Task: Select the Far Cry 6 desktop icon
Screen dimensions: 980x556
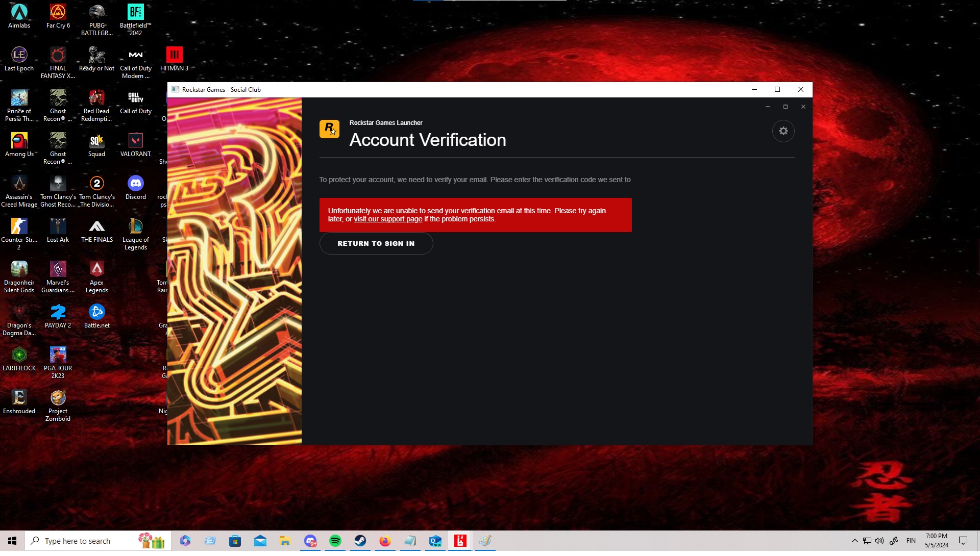Action: pos(58,16)
